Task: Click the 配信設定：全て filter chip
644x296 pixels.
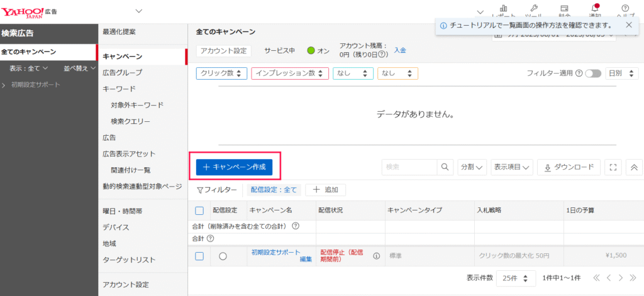Action: pos(274,190)
